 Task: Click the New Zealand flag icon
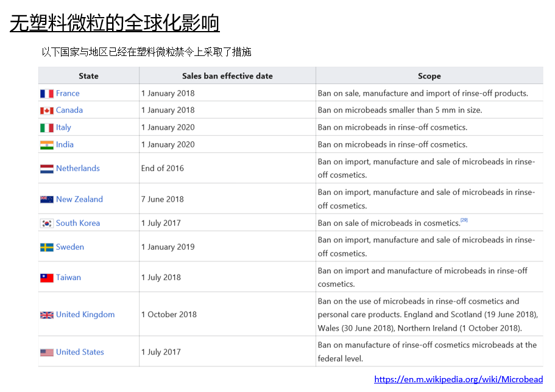46,200
